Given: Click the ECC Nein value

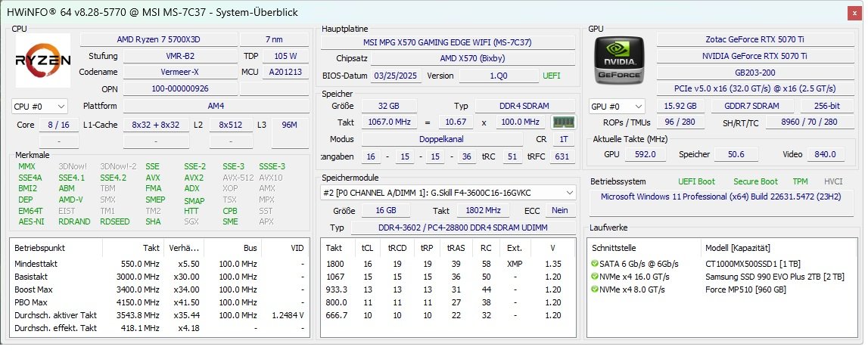Looking at the screenshot, I should pyautogui.click(x=560, y=210).
